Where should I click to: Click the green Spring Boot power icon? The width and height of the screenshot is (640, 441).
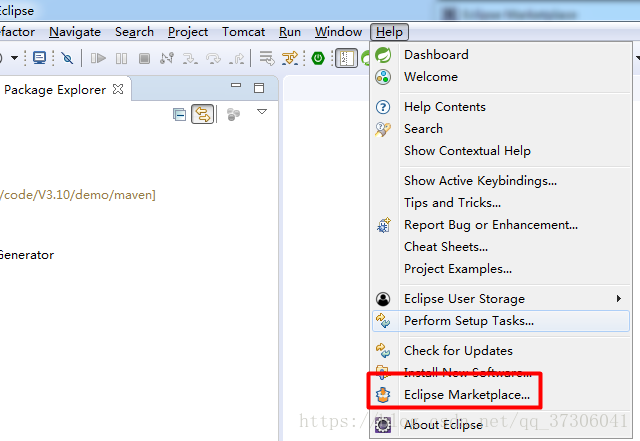point(318,58)
